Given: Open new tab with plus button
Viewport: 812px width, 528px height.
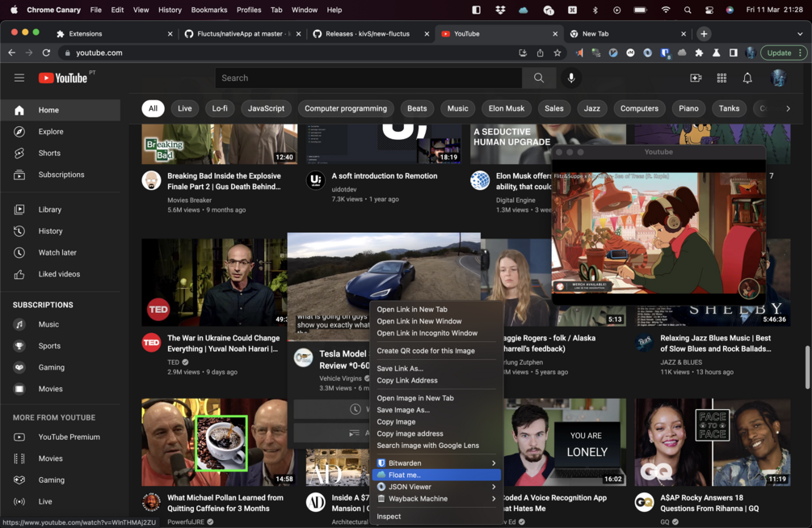Looking at the screenshot, I should pyautogui.click(x=703, y=34).
